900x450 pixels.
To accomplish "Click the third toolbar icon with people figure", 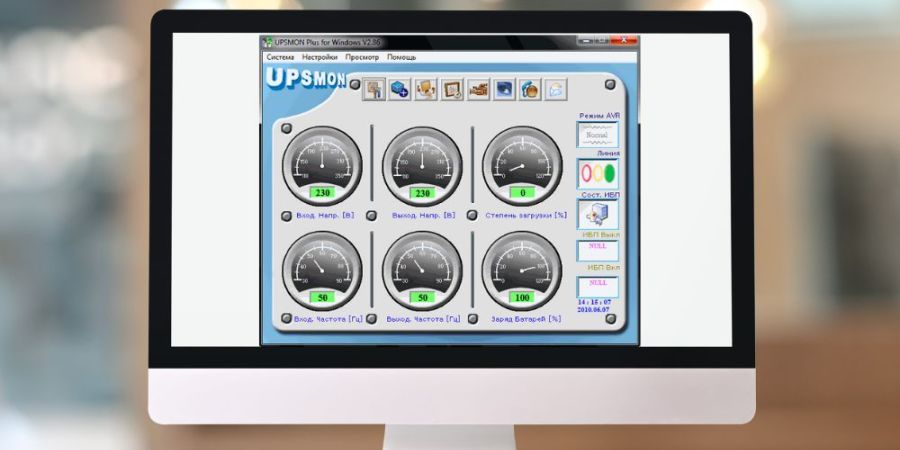I will (x=425, y=90).
